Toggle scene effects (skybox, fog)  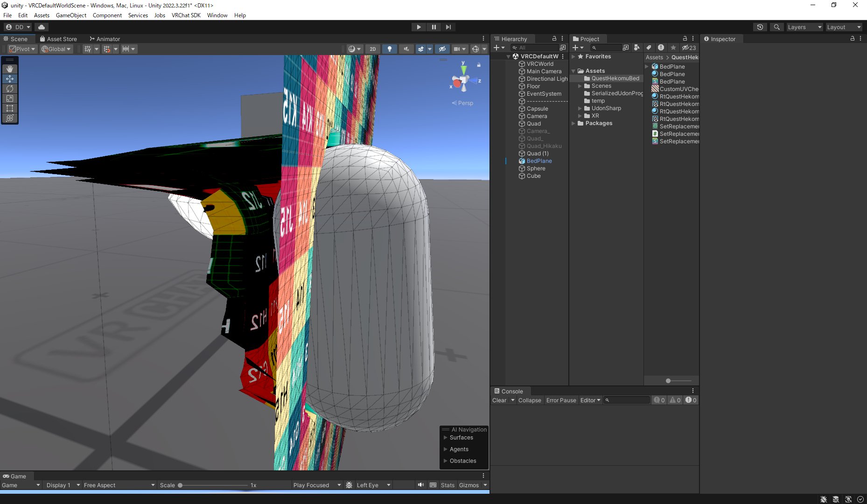pos(420,49)
